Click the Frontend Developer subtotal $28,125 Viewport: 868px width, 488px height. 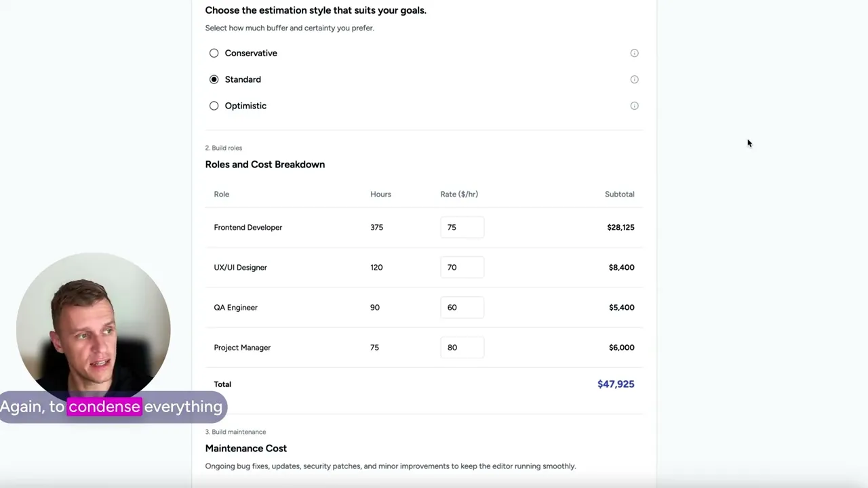point(620,227)
